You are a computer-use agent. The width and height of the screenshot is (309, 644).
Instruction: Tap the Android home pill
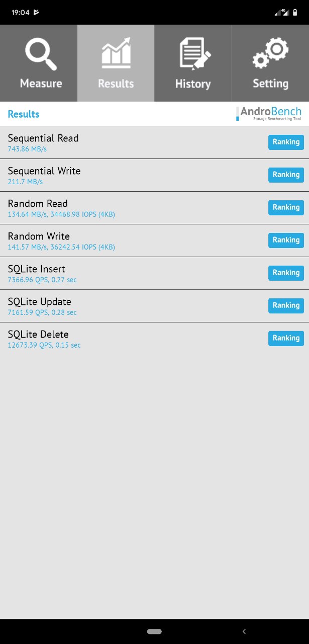(x=154, y=631)
